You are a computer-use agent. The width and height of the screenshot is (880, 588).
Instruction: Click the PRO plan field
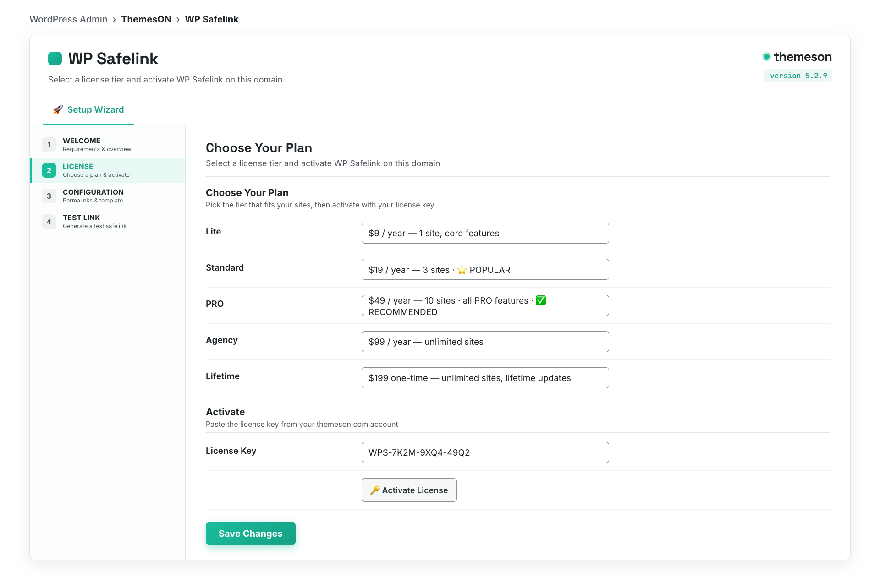click(485, 305)
